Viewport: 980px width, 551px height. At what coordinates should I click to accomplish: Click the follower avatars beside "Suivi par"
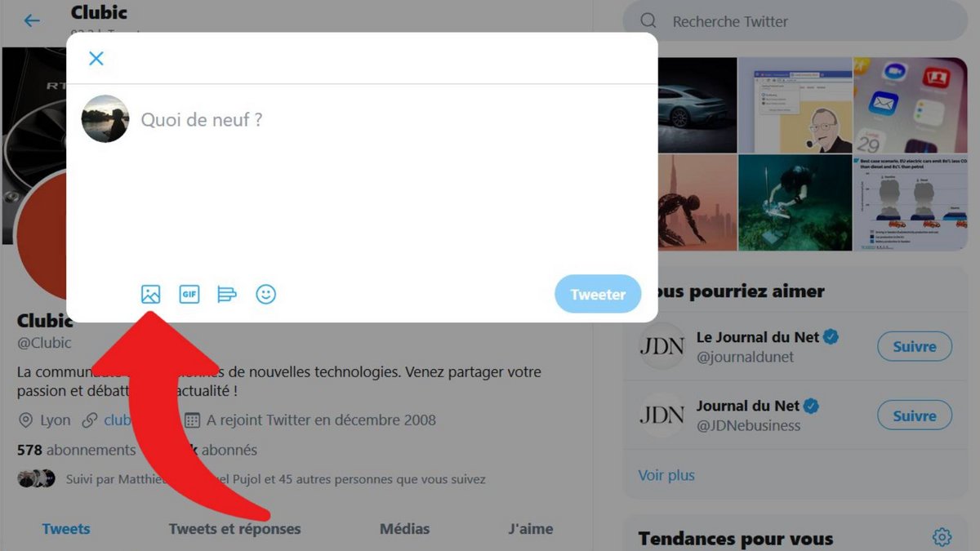click(36, 478)
